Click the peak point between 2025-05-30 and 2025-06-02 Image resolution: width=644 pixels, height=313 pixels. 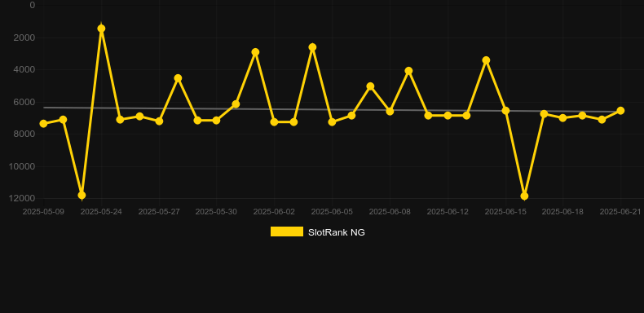tap(255, 52)
